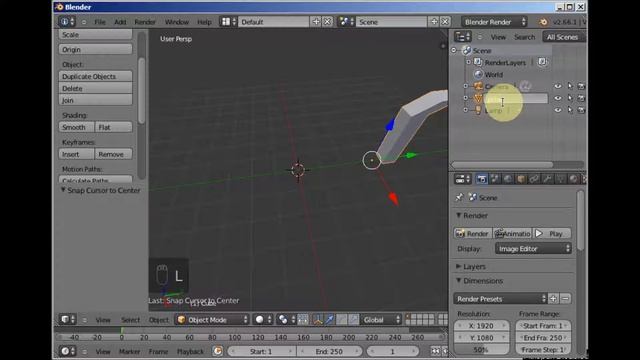Click the Scene icon in outliner tree

467,50
